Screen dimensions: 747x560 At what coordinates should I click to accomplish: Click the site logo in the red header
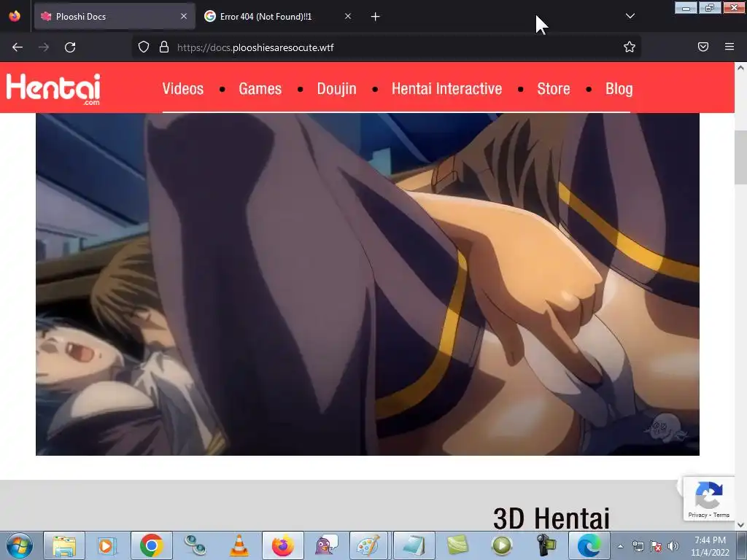click(53, 88)
